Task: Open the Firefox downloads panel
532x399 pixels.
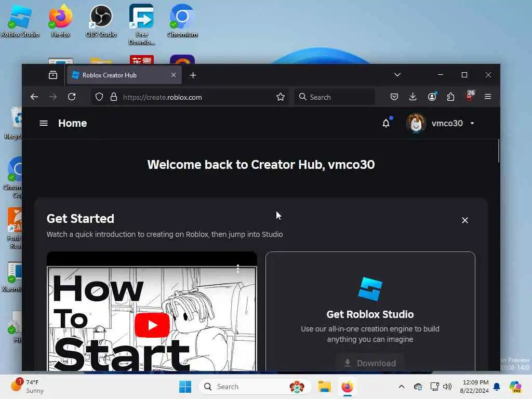Action: click(413, 97)
